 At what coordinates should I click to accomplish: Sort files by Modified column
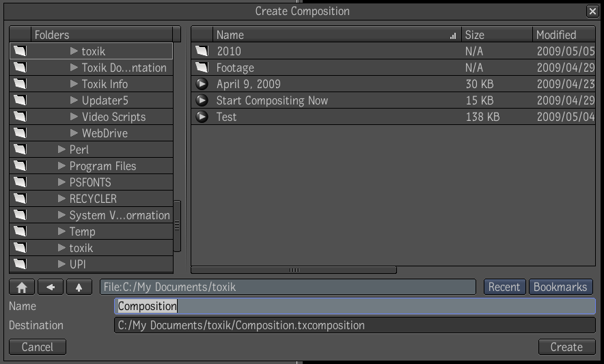[564, 35]
